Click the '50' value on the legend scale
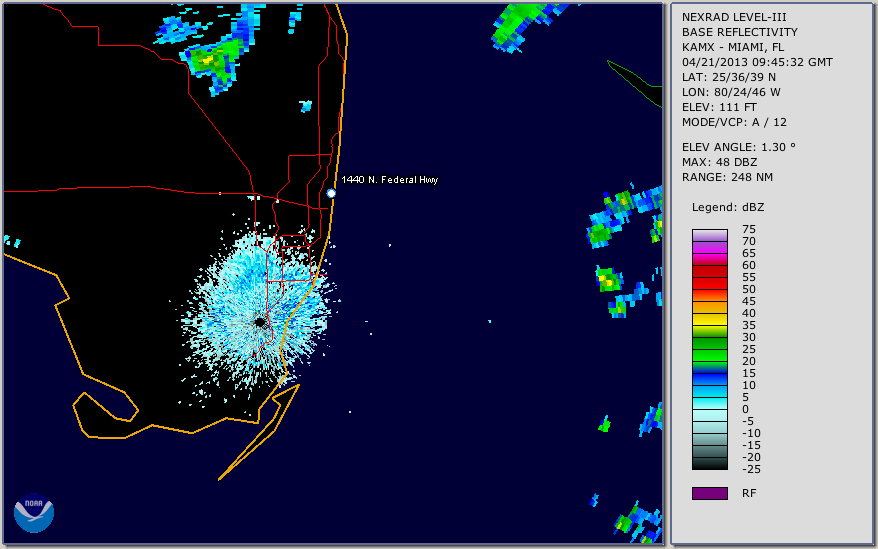Screen dimensions: 878x549 point(749,289)
